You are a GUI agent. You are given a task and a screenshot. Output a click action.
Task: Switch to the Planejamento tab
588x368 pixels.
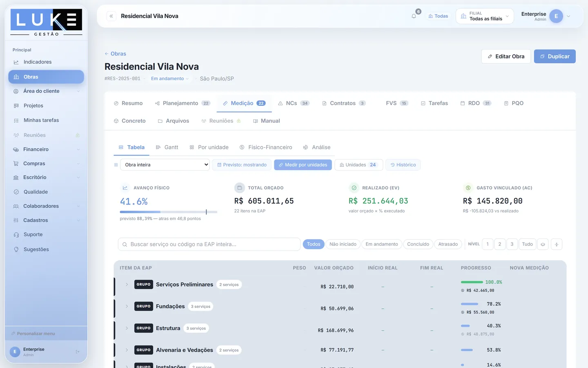pos(183,103)
